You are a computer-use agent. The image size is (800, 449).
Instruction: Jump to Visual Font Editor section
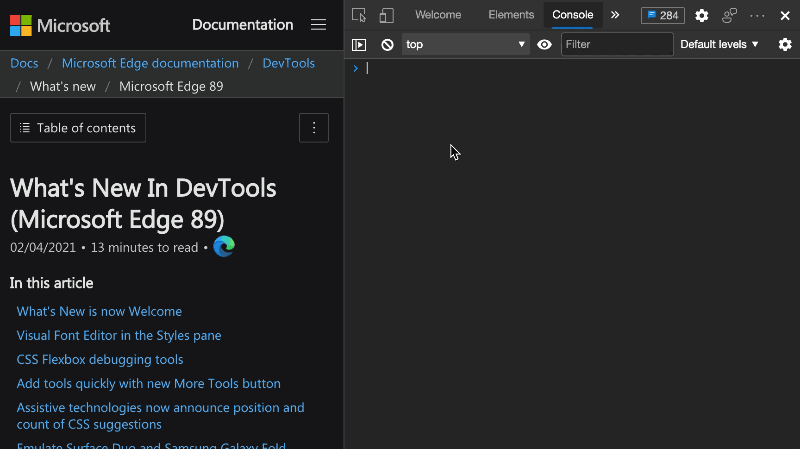119,335
